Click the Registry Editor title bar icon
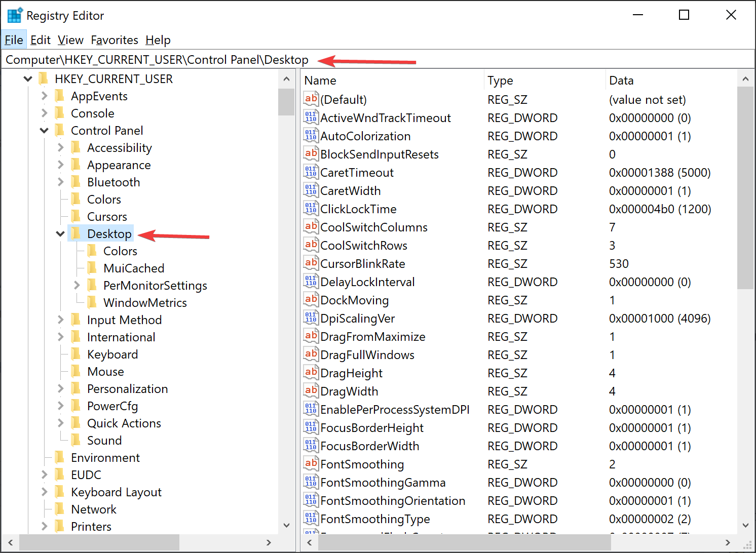The height and width of the screenshot is (553, 756). coord(14,15)
